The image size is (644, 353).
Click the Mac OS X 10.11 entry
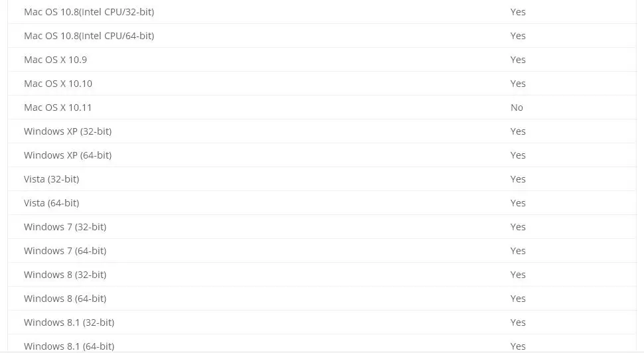point(58,107)
